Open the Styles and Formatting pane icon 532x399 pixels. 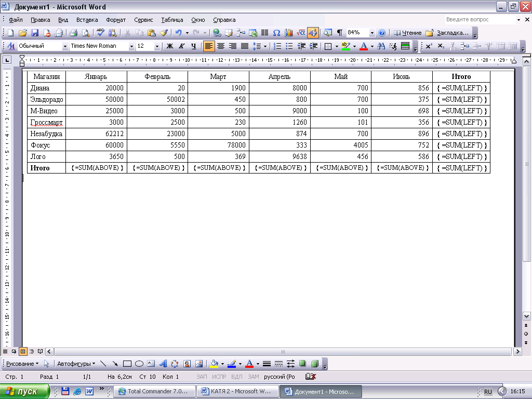(11, 46)
